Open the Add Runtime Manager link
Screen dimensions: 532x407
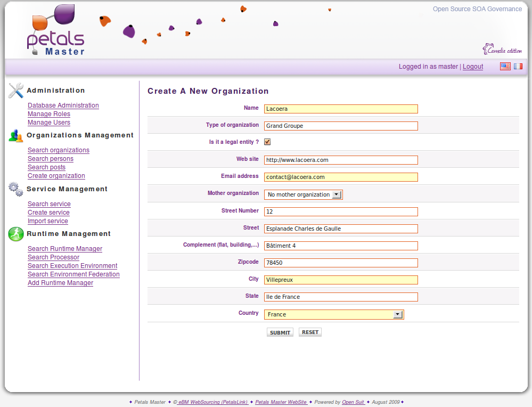[60, 283]
